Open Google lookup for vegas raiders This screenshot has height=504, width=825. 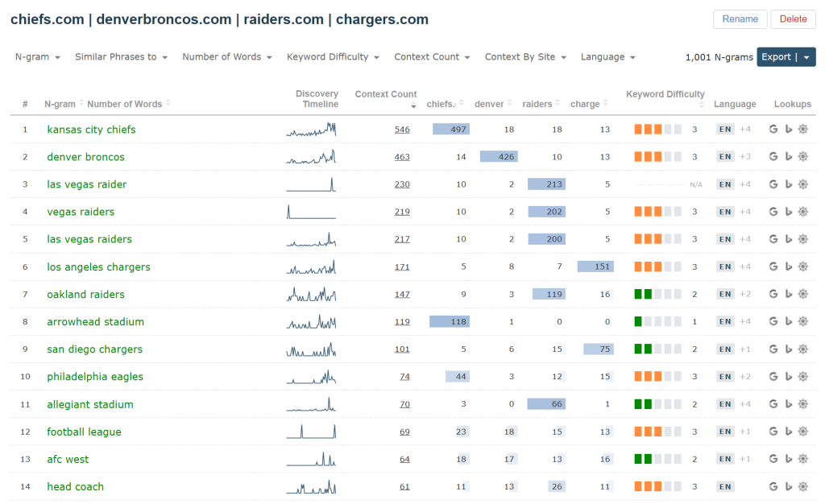pos(773,212)
